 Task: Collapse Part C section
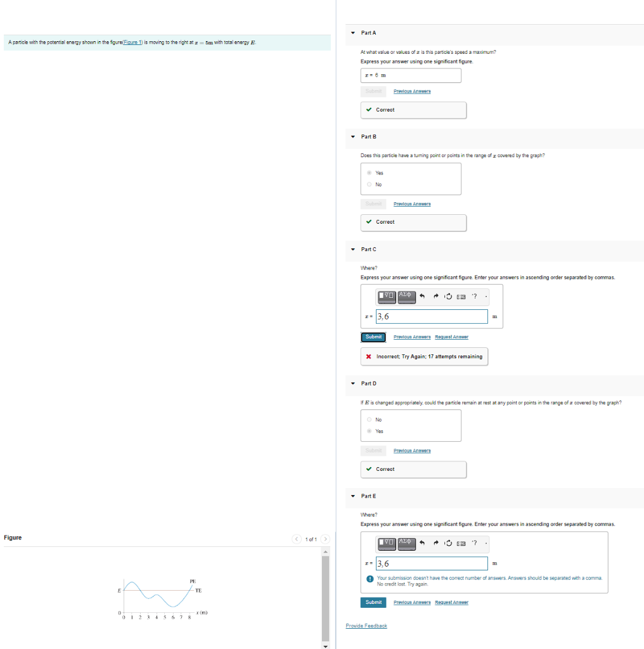tap(353, 249)
